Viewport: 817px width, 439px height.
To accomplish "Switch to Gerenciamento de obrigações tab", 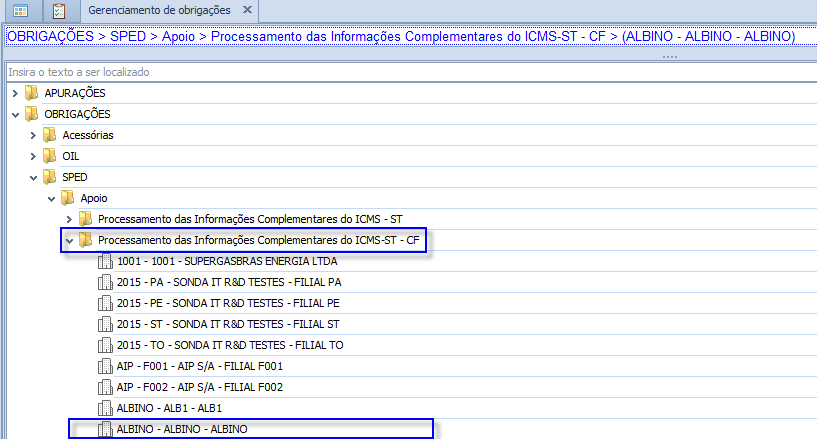I will coord(159,11).
